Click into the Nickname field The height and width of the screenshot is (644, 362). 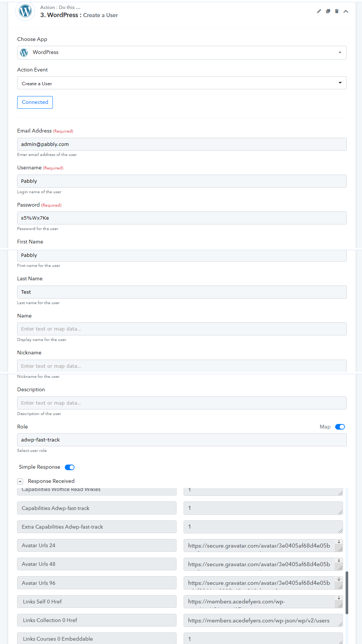click(x=182, y=366)
